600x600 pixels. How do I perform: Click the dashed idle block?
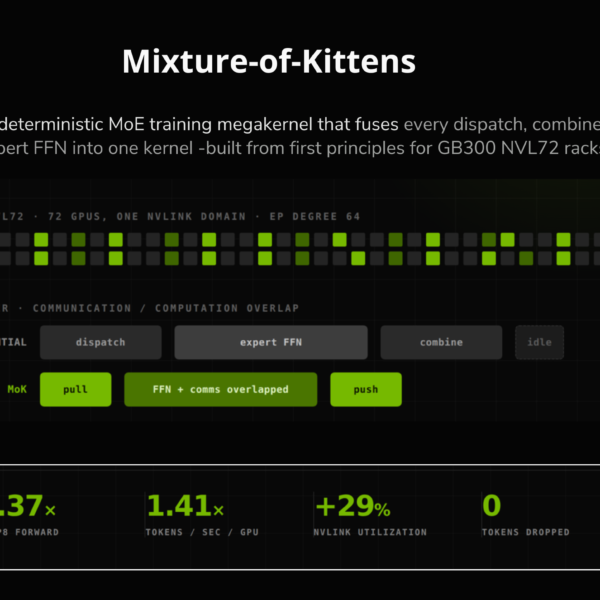[539, 342]
